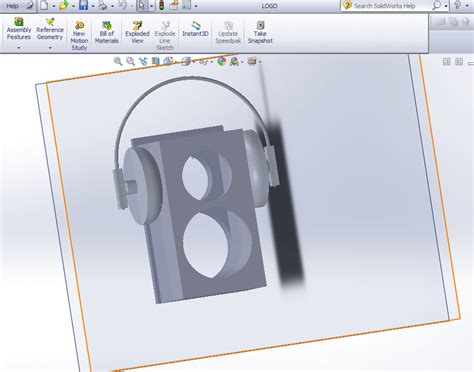Click the first window tile icon above the viewport
Image resolution: width=474 pixels, height=372 pixels.
(x=446, y=61)
